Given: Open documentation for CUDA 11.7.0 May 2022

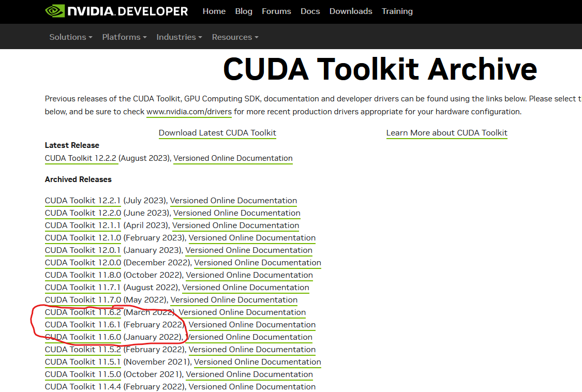Looking at the screenshot, I should pyautogui.click(x=234, y=300).
